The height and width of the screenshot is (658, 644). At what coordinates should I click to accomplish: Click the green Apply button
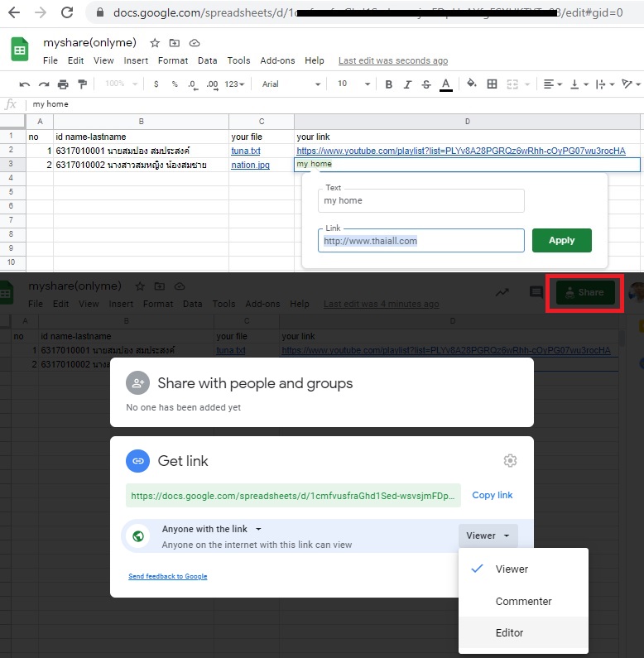(x=561, y=240)
